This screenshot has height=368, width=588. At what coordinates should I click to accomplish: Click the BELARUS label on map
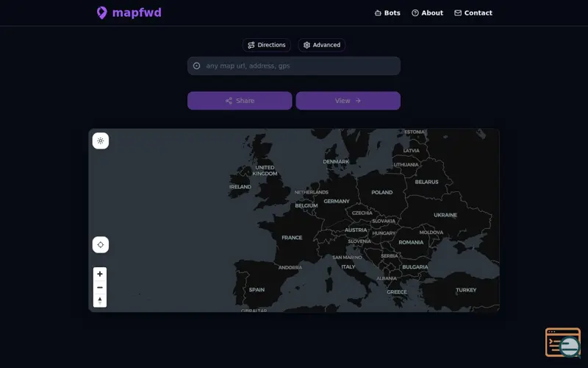point(426,182)
